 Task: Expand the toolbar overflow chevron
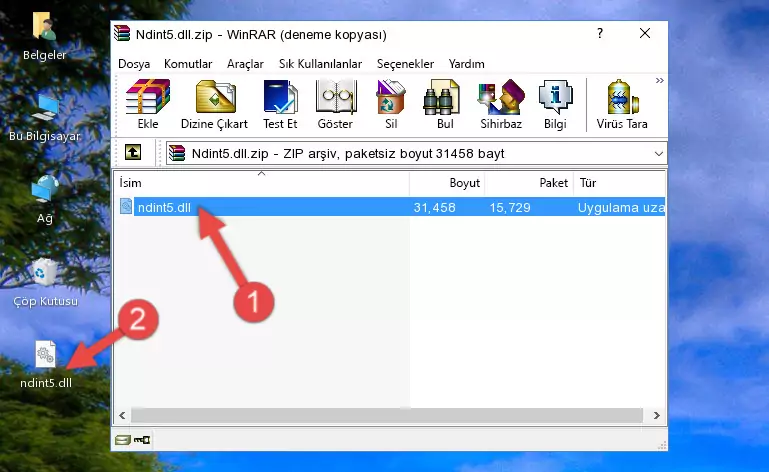pyautogui.click(x=660, y=80)
